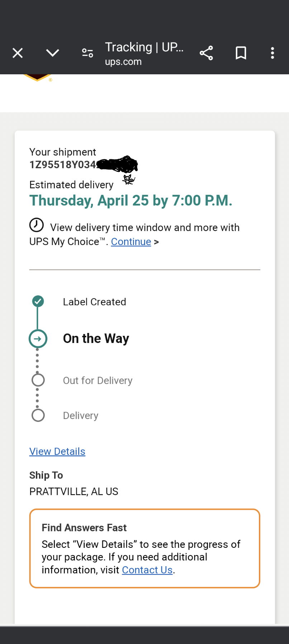
Task: Tap the arrow after Continue
Action: point(156,242)
